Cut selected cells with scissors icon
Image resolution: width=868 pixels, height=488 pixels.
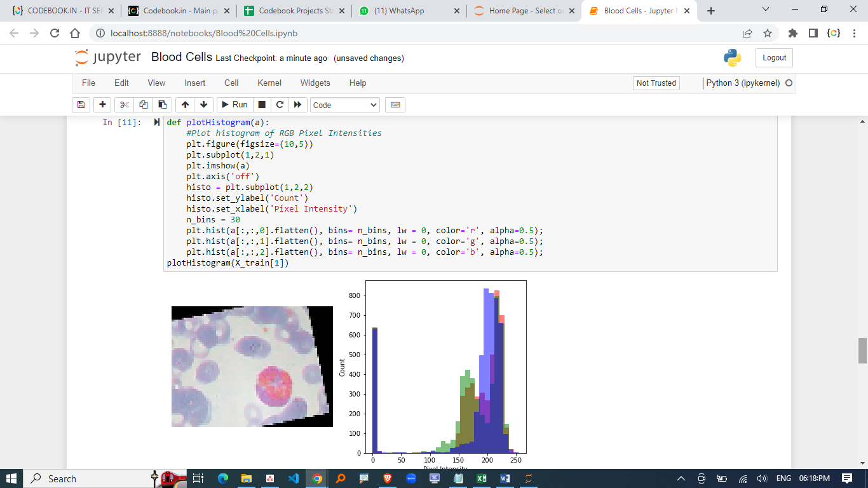[x=125, y=105]
